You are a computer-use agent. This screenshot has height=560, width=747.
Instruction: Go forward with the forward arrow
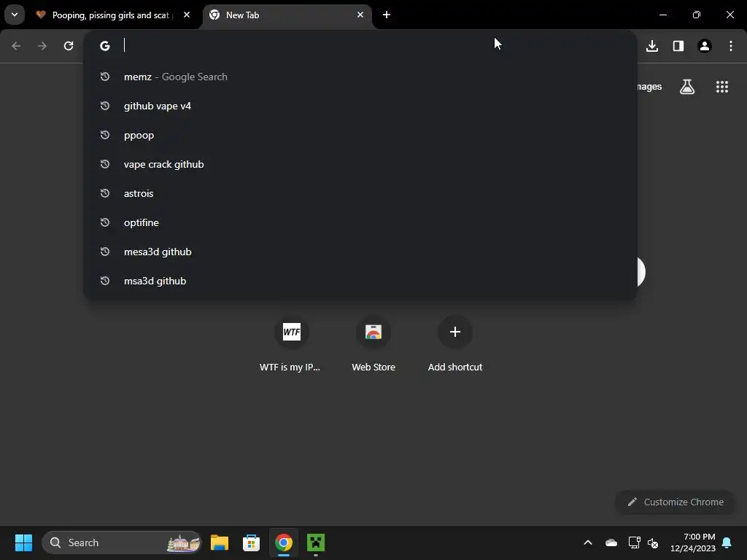pyautogui.click(x=42, y=46)
